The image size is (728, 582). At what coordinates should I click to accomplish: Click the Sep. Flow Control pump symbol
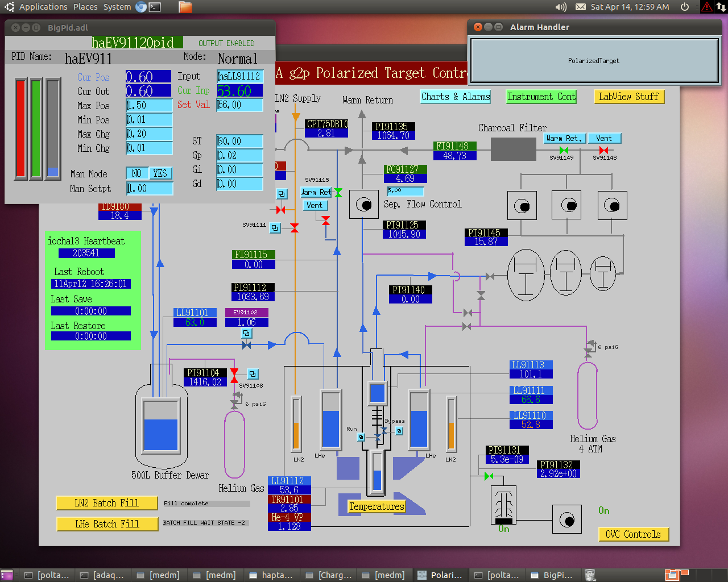[364, 205]
